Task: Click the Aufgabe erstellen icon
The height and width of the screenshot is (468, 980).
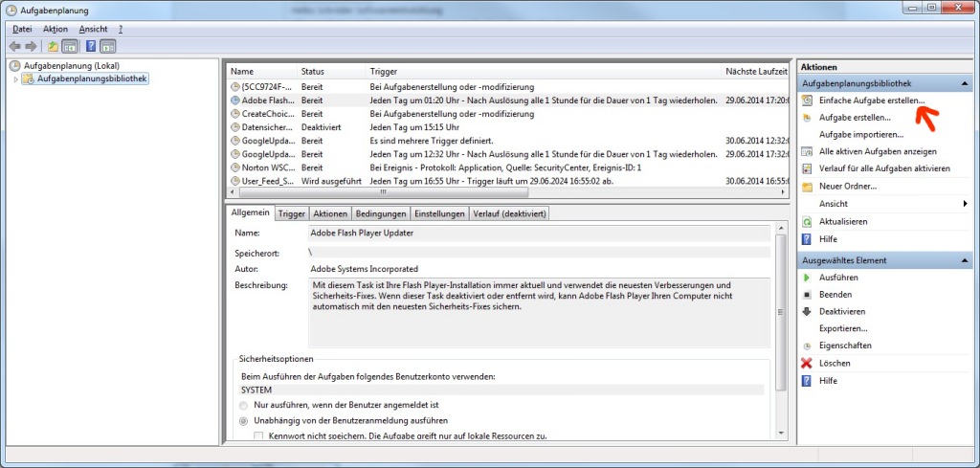Action: coord(808,118)
